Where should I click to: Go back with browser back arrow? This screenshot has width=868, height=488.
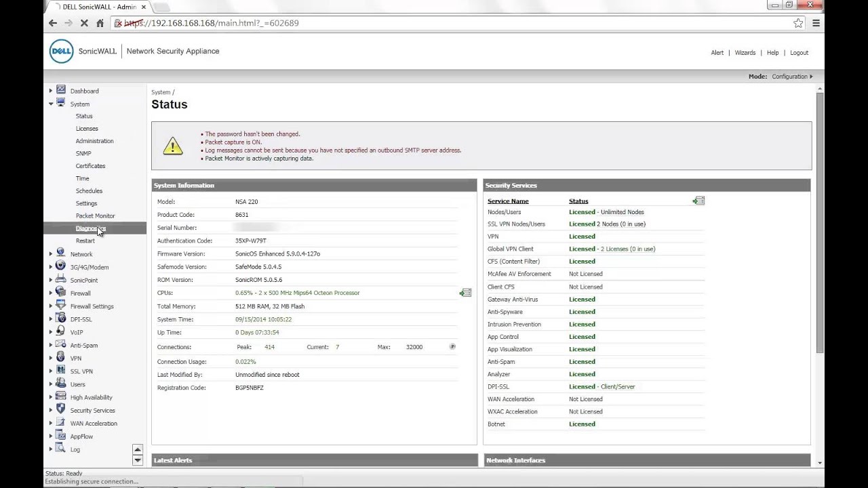pyautogui.click(x=53, y=23)
